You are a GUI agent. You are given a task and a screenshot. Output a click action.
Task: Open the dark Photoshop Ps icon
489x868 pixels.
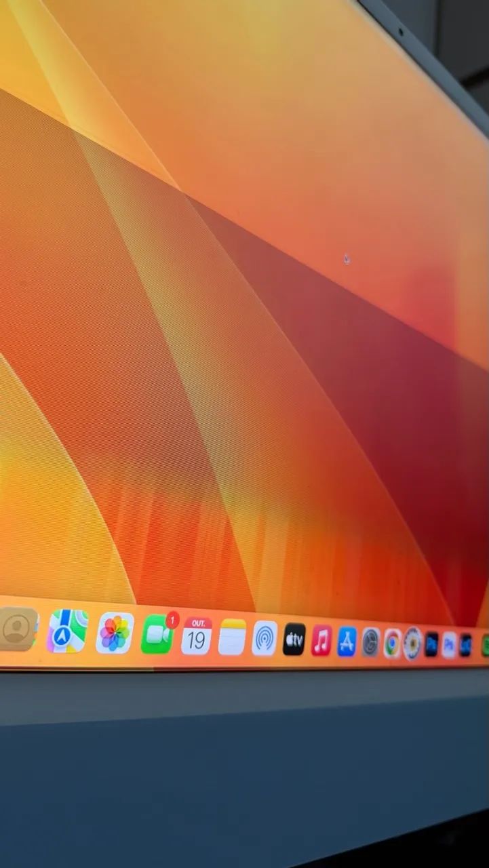431,644
